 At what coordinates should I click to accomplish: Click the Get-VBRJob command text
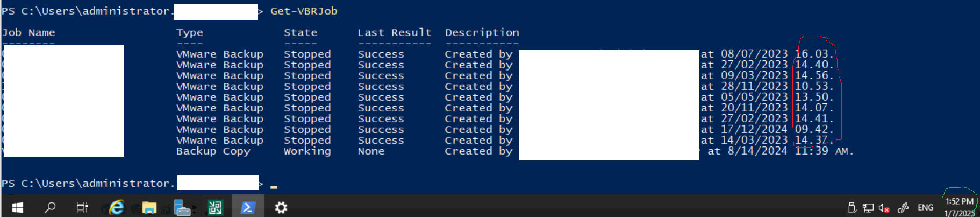click(304, 11)
